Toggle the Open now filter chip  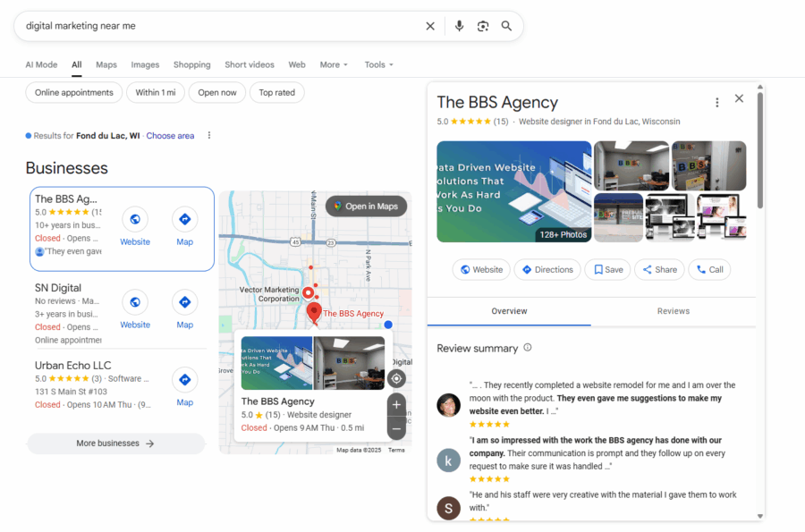(x=217, y=92)
